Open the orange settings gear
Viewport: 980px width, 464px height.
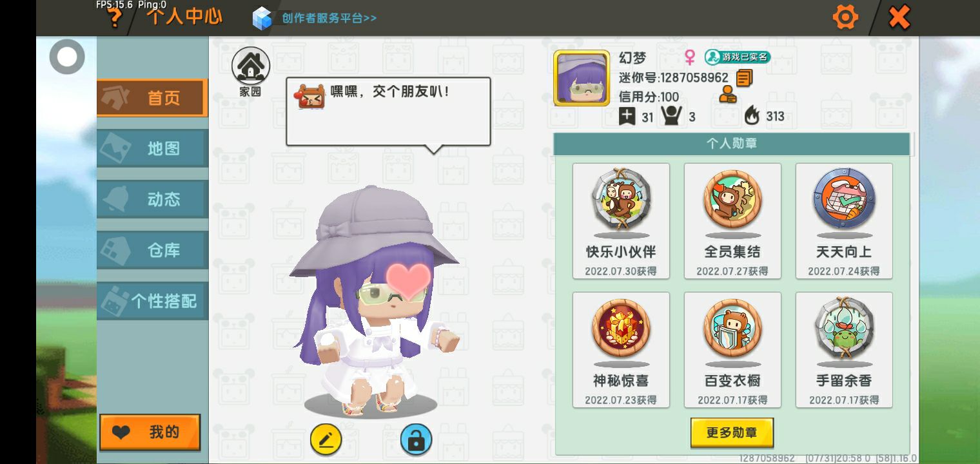[845, 17]
